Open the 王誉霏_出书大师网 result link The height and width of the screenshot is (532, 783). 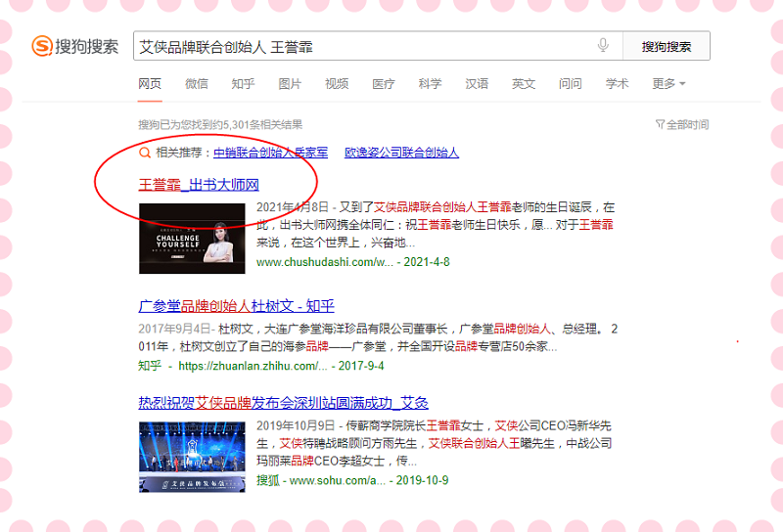(199, 184)
